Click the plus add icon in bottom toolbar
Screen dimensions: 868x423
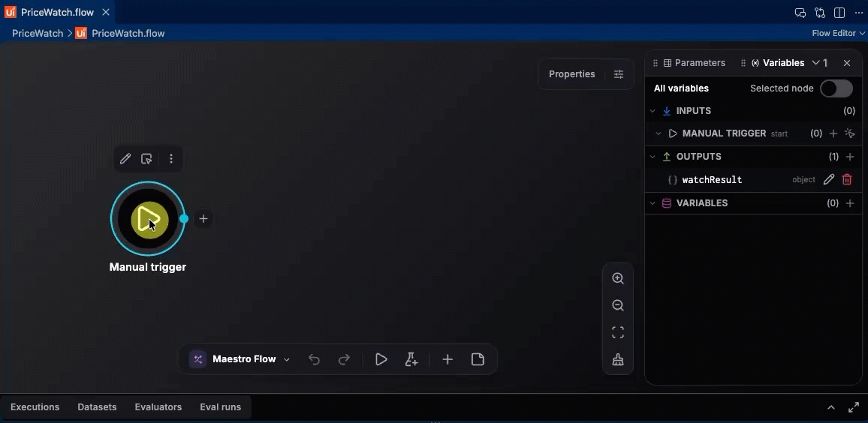click(x=448, y=359)
